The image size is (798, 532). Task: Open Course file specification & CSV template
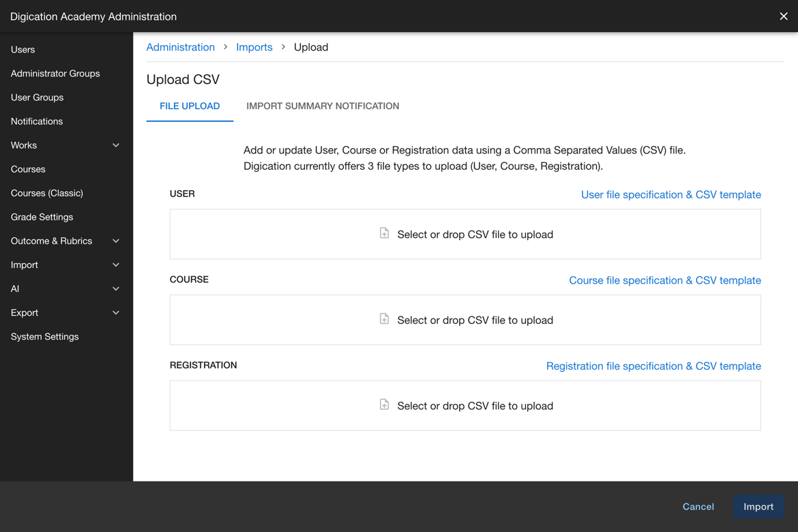click(665, 280)
